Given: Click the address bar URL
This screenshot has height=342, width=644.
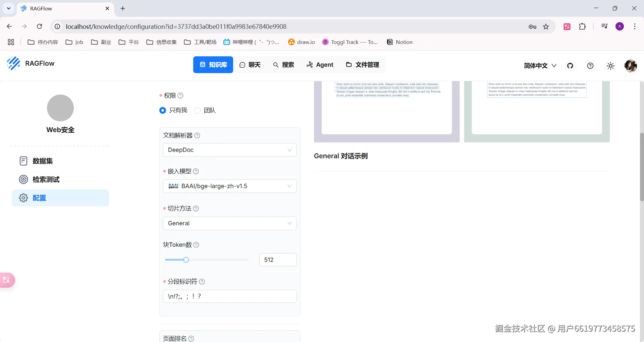Looking at the screenshot, I should pyautogui.click(x=176, y=26).
